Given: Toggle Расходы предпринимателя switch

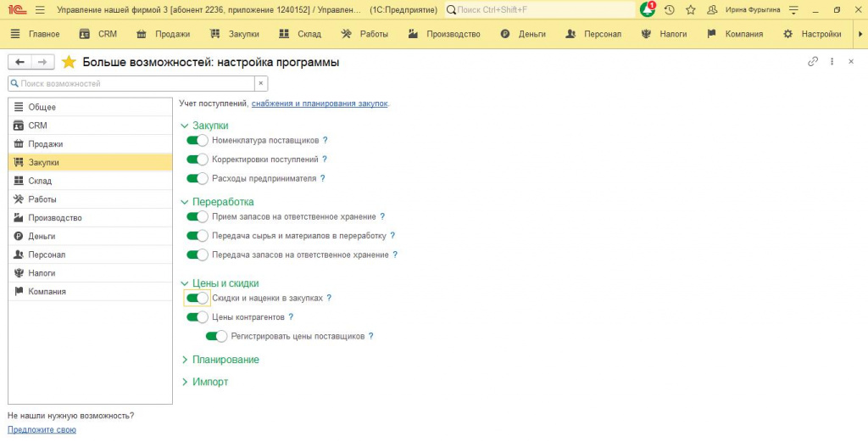Looking at the screenshot, I should click(197, 178).
